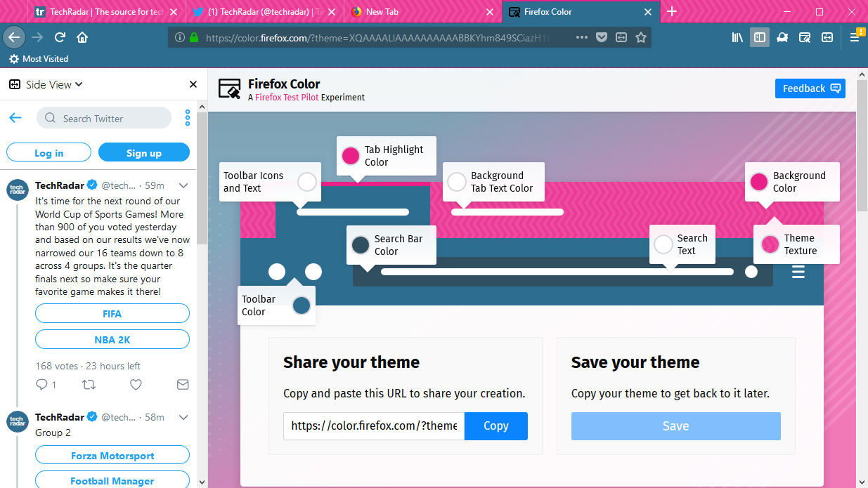Viewport: 868px width, 488px height.
Task: Click the browser forward arrow
Action: tap(38, 37)
